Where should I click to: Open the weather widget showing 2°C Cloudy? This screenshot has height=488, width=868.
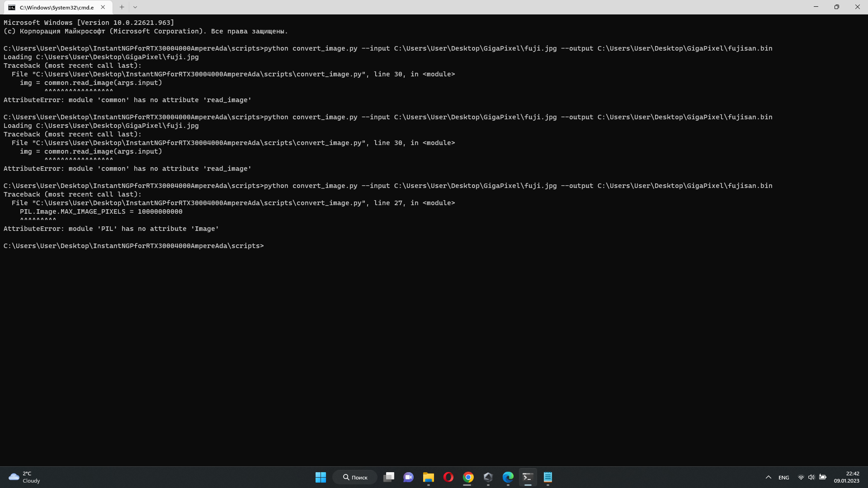[23, 477]
